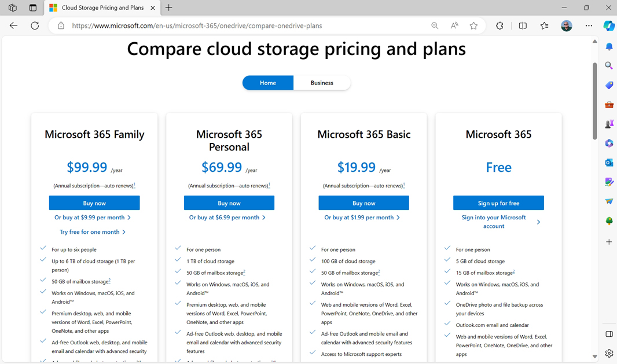Toggle the Split screen icon
This screenshot has width=617, height=364.
click(x=523, y=25)
